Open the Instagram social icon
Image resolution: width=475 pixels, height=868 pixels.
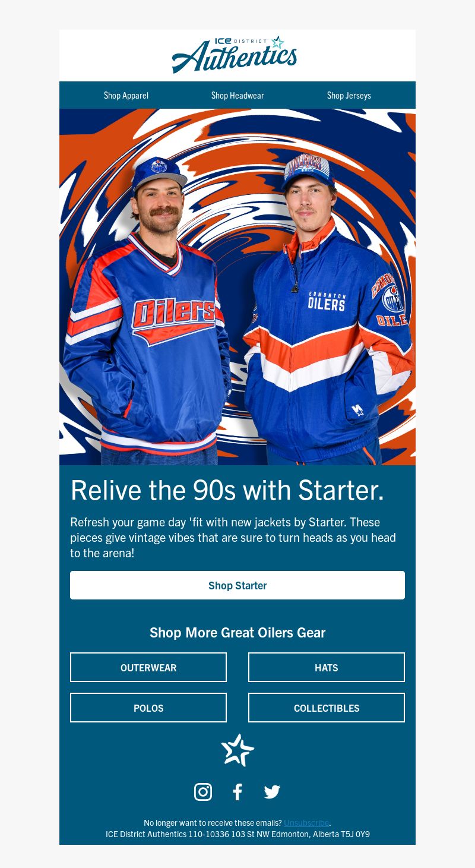[203, 792]
